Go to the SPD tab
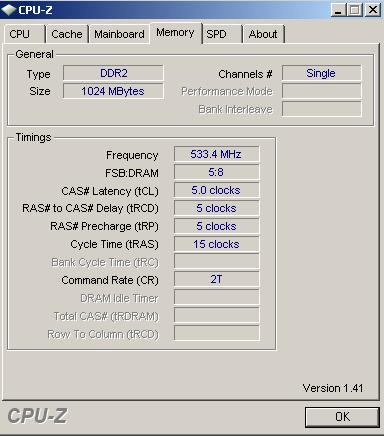Image resolution: width=384 pixels, height=436 pixels. tap(222, 34)
